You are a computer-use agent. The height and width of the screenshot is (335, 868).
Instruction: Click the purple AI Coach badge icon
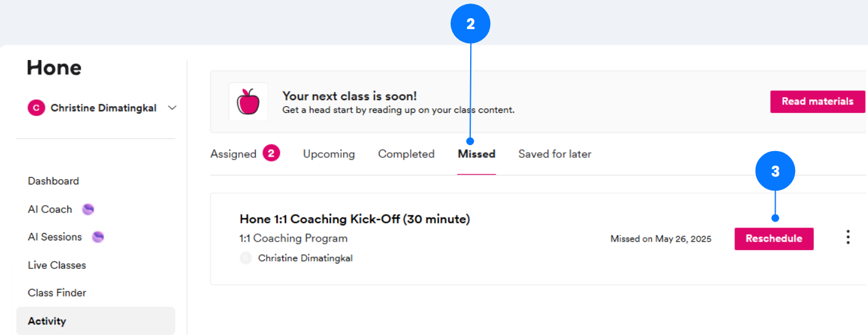(88, 209)
